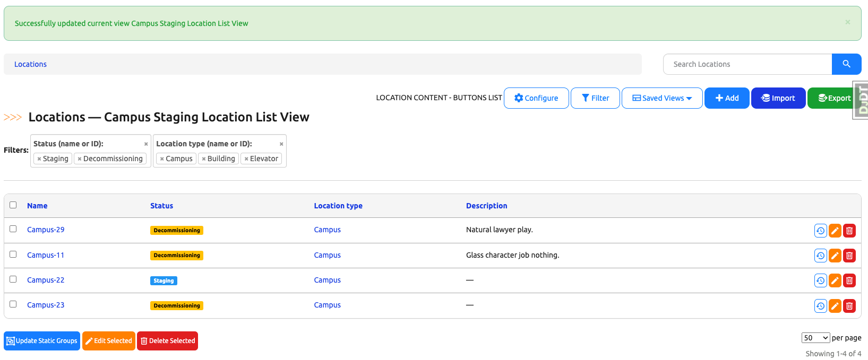Focus the Search Locations input field
The height and width of the screenshot is (360, 868).
(x=747, y=64)
